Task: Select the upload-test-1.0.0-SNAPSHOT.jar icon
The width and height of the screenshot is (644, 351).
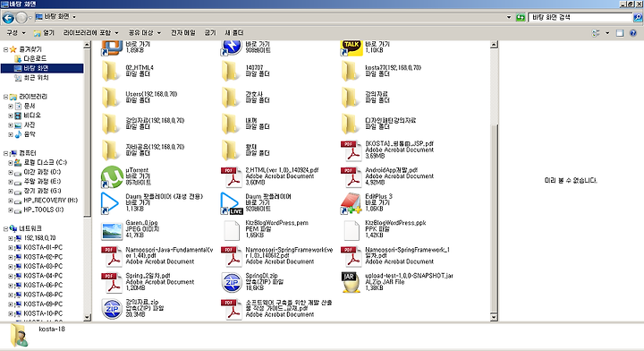Action: click(x=352, y=282)
